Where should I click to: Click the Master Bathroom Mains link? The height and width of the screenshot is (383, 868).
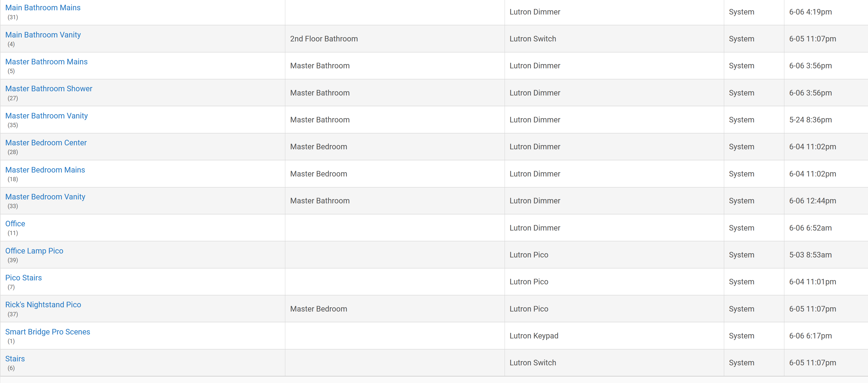[46, 62]
